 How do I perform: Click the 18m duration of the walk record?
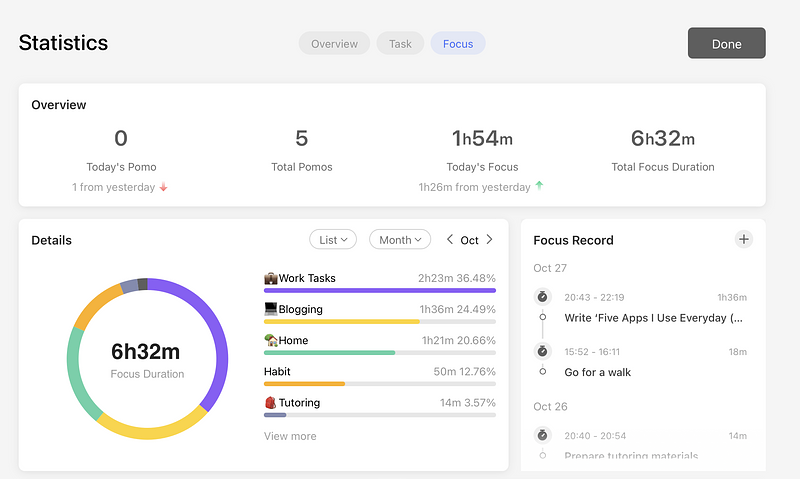pos(738,352)
